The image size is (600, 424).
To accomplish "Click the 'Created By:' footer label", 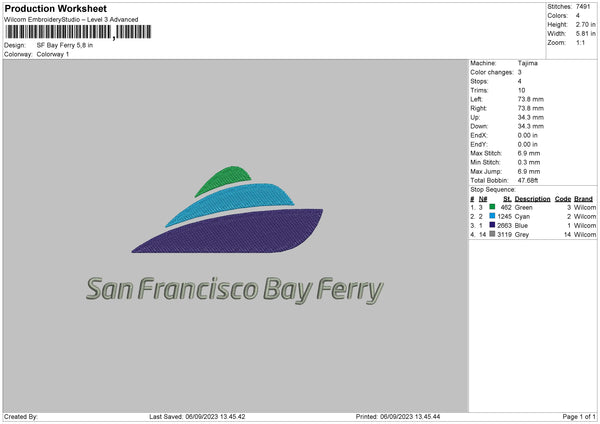I will point(21,417).
